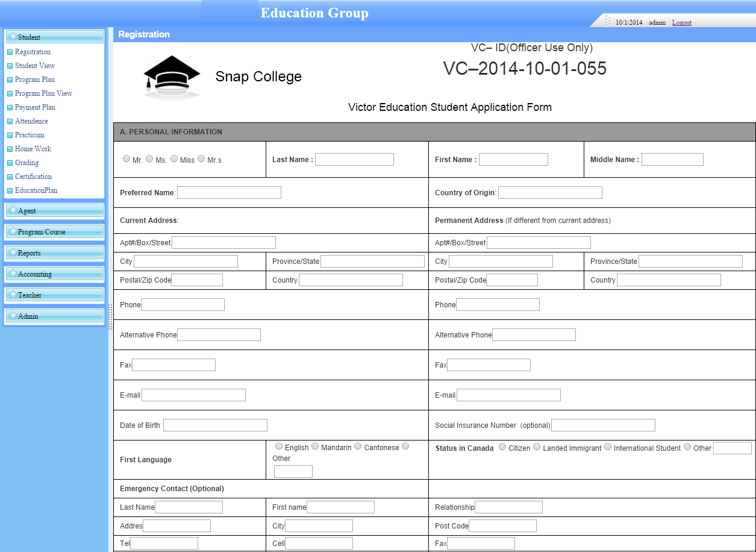Click the square bullet icon beside EducationPlan

[10, 191]
